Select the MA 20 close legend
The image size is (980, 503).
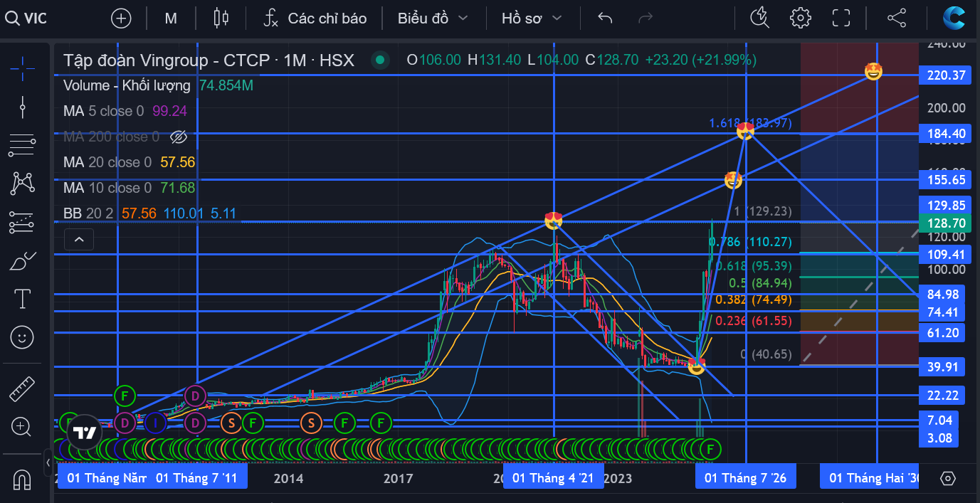[107, 162]
